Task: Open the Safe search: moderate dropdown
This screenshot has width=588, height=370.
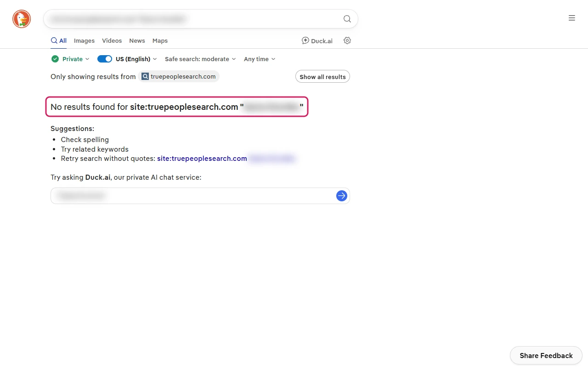Action: click(x=200, y=59)
